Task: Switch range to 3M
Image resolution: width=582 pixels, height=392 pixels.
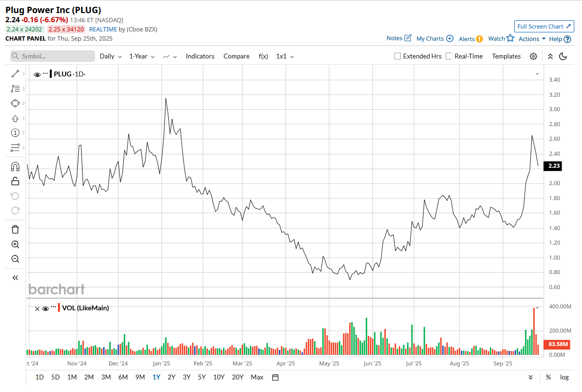Action: [106, 377]
